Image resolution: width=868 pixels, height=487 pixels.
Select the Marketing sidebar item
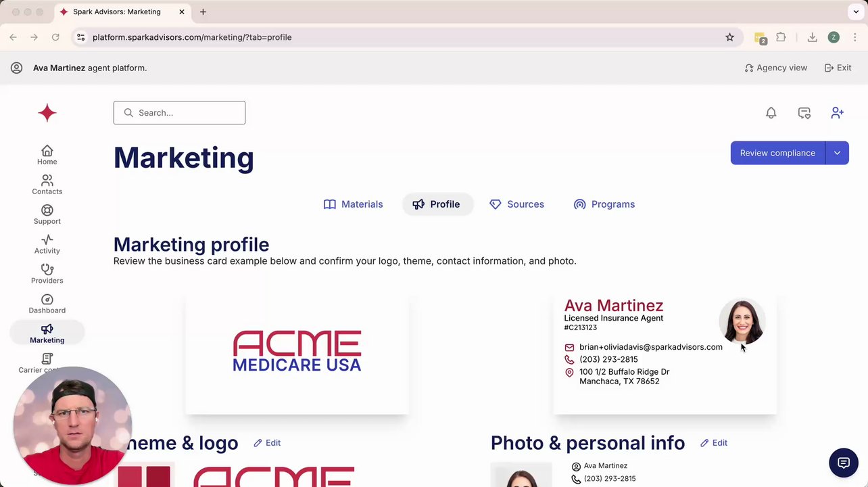(47, 333)
